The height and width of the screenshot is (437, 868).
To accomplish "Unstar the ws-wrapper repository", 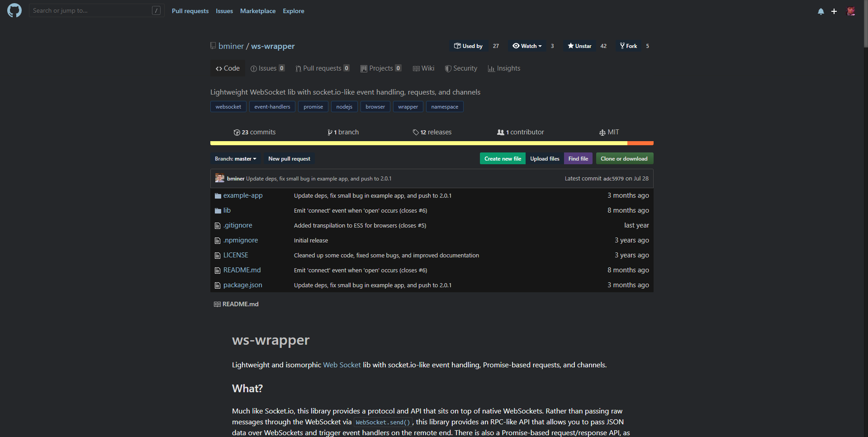I will tap(579, 46).
